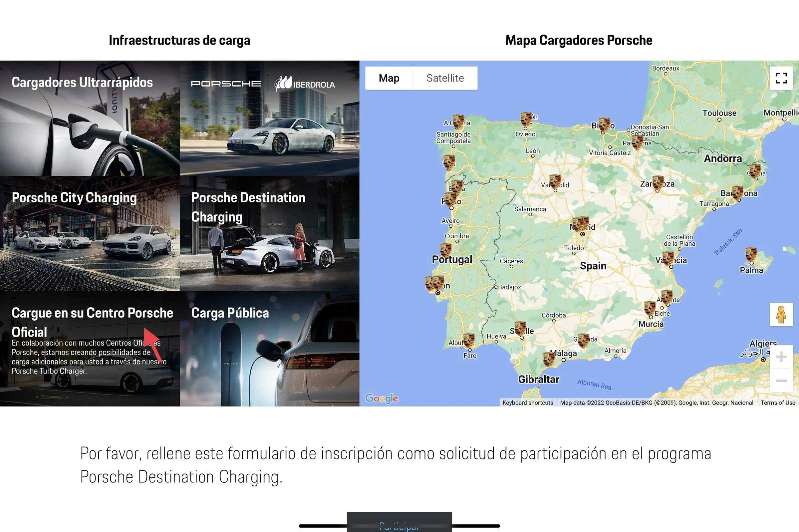Screen dimensions: 799x532
Task: Click the Badajoz city label
Action: [509, 287]
